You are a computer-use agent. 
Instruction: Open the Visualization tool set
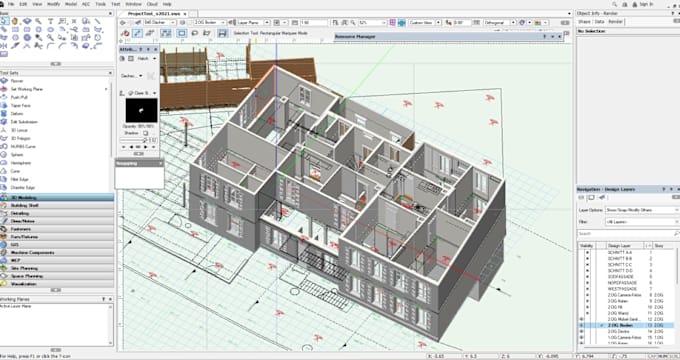(57, 284)
